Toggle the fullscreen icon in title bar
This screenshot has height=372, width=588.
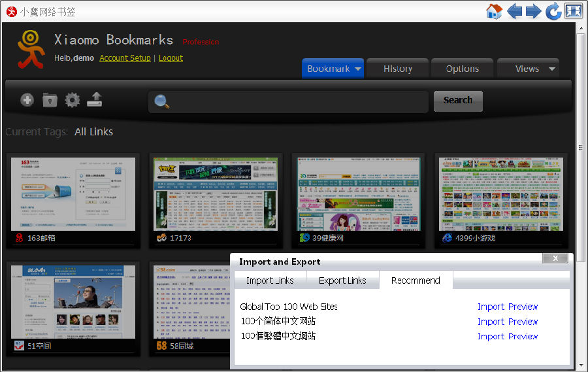click(573, 11)
